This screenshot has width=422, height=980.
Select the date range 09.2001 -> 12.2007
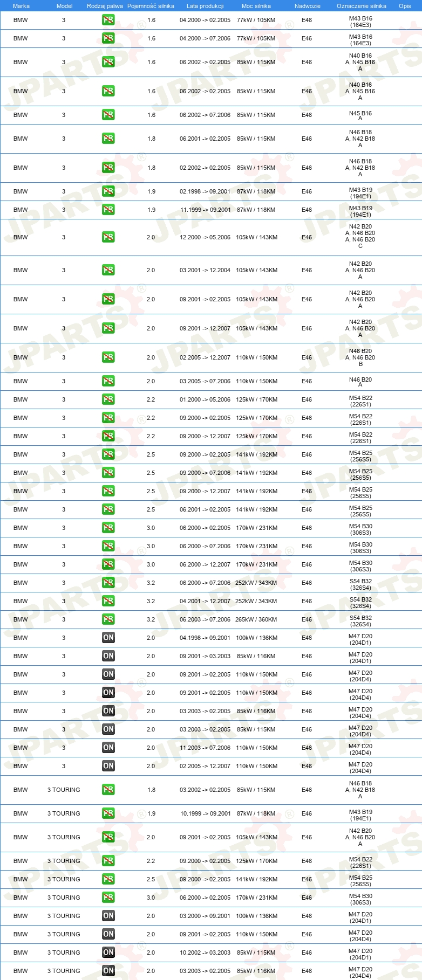tap(205, 328)
